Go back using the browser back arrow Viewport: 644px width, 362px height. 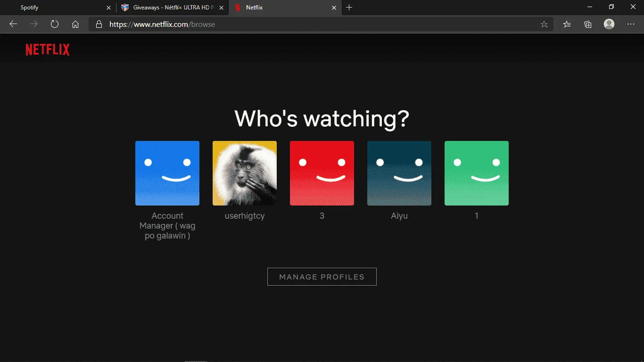pos(13,24)
